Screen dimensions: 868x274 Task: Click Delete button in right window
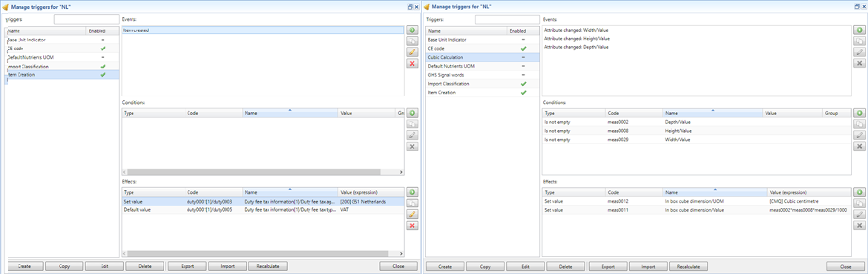[x=566, y=267]
